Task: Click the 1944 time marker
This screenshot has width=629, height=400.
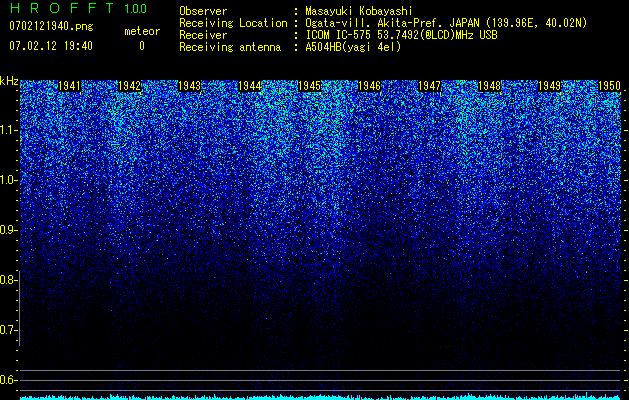Action: (x=250, y=86)
